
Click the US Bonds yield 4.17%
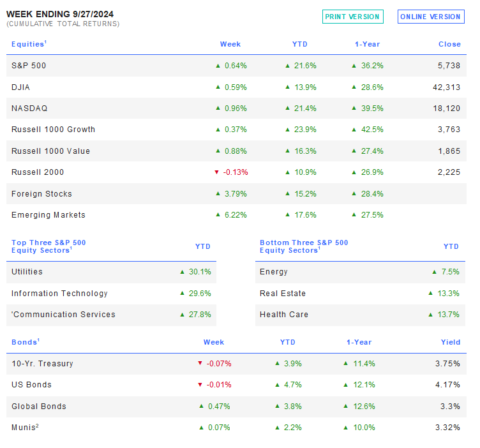tap(447, 385)
